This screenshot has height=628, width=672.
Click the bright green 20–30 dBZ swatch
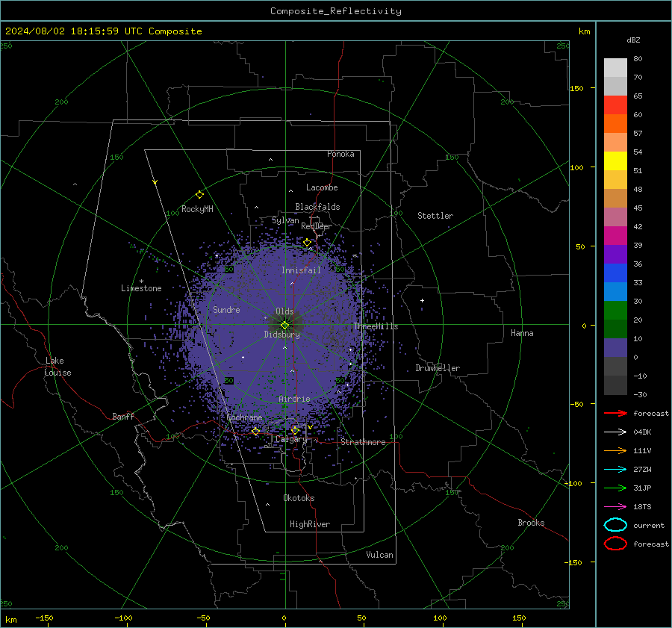[x=615, y=311]
